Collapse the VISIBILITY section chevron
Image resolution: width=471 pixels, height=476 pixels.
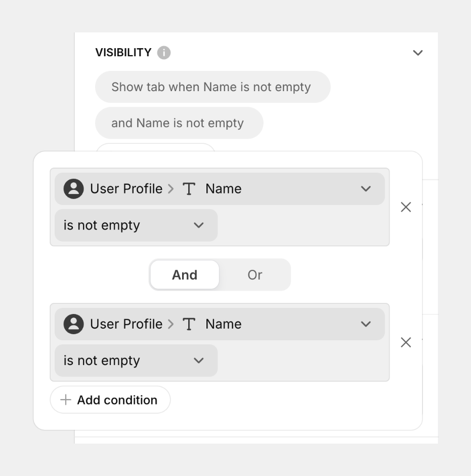point(418,52)
